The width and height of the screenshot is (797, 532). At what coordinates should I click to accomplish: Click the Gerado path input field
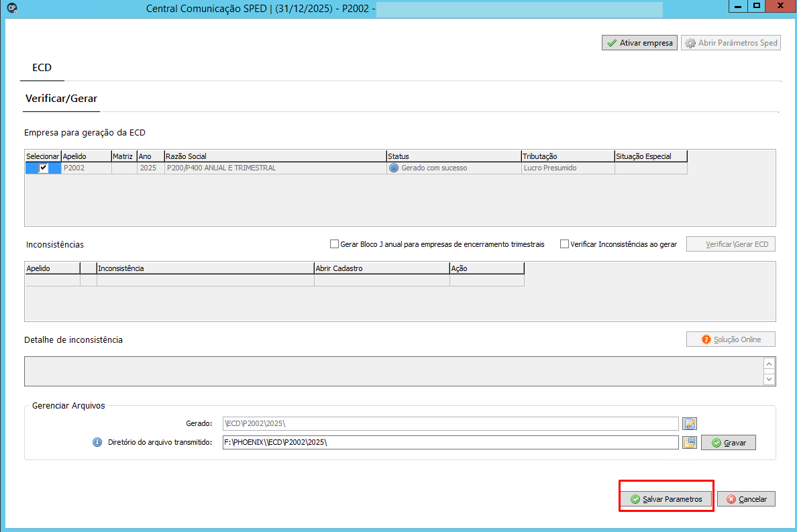[450, 424]
